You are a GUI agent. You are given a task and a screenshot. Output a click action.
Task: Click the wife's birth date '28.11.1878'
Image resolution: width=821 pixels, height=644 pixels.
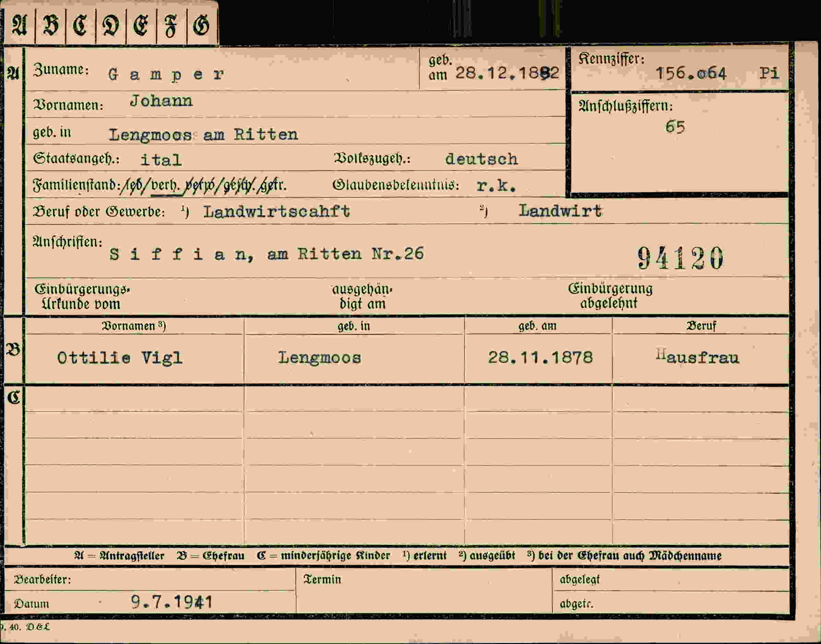tap(540, 357)
